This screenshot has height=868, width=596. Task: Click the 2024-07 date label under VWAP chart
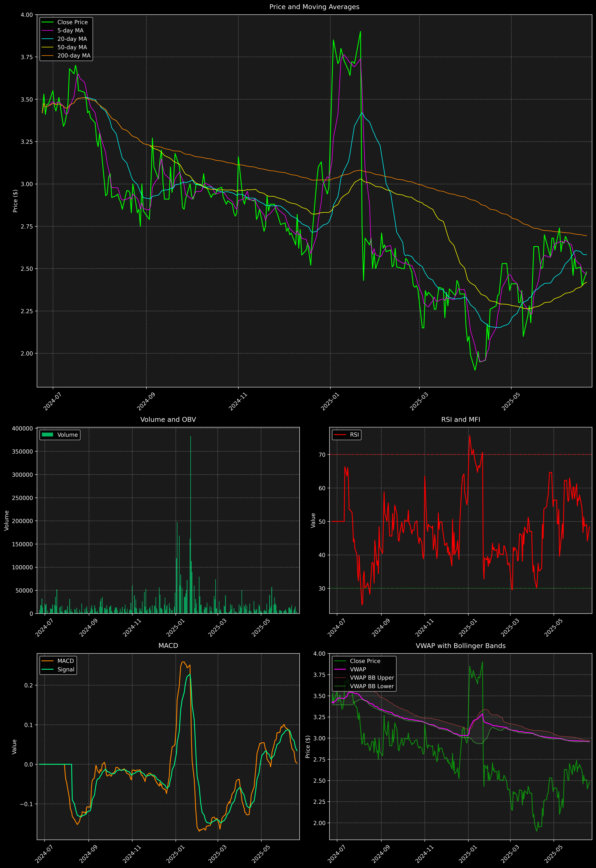tap(336, 854)
